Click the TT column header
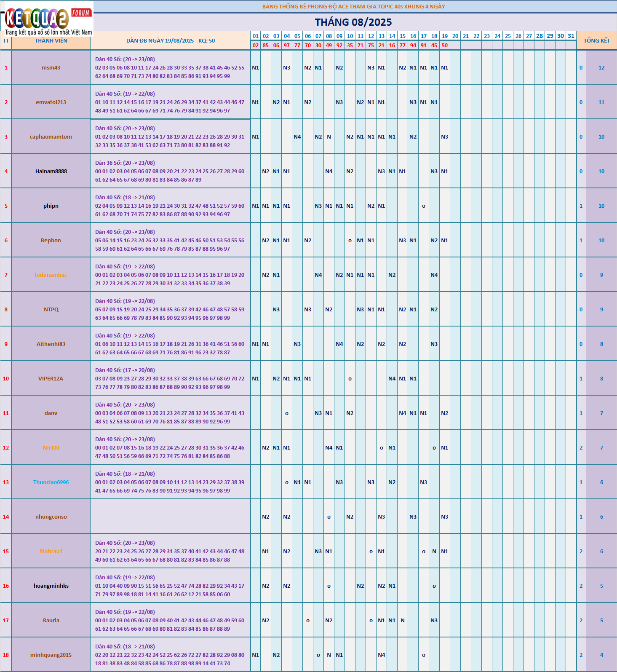 (6, 41)
